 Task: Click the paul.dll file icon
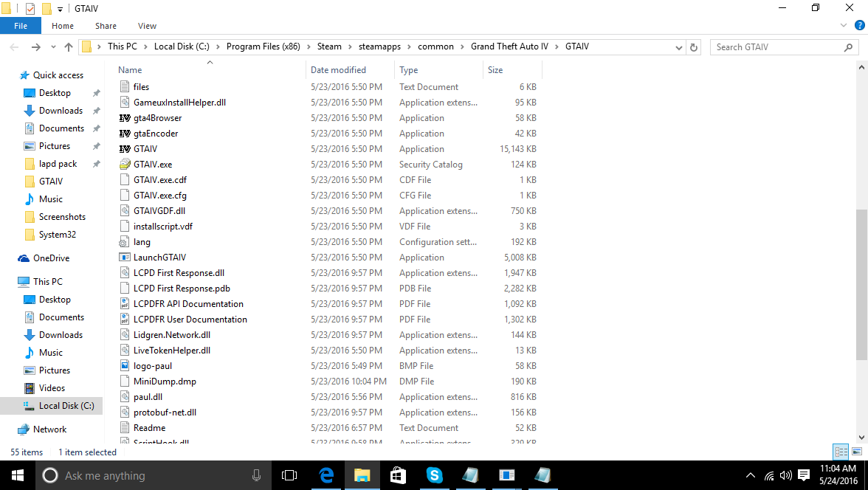tap(125, 397)
